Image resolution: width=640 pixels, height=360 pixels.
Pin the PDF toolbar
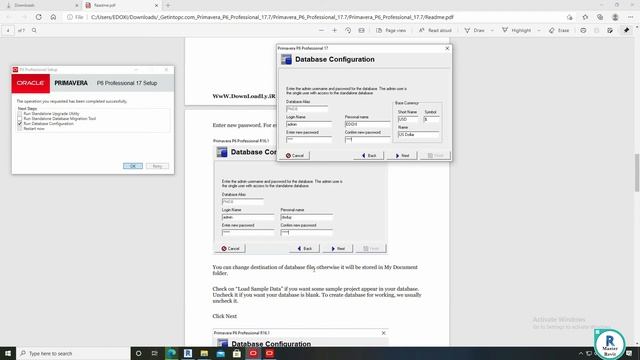[627, 30]
